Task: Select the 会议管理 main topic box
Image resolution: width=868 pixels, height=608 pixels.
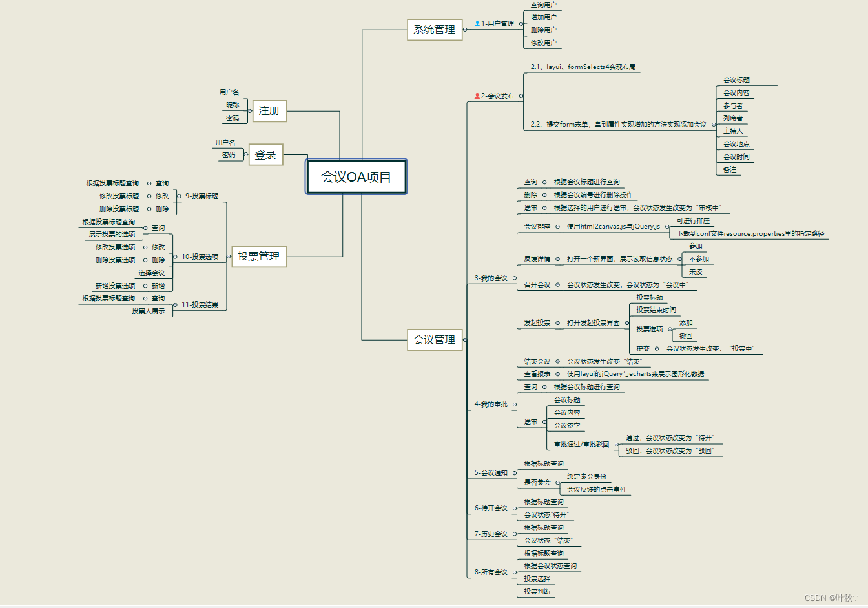Action: click(x=435, y=340)
